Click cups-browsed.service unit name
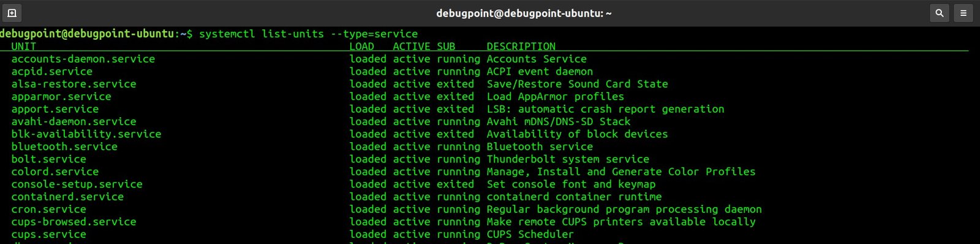Image resolution: width=980 pixels, height=244 pixels. (x=73, y=222)
